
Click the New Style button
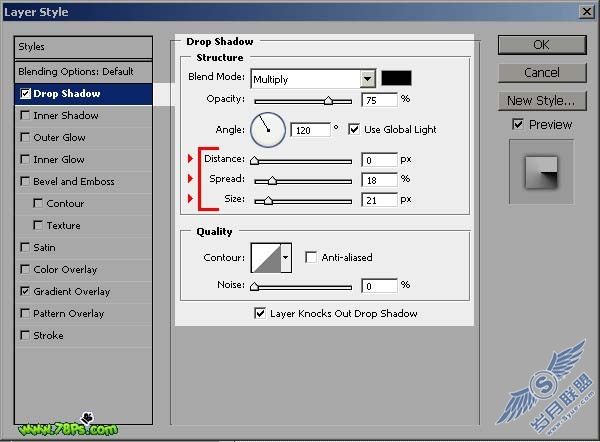(x=542, y=101)
